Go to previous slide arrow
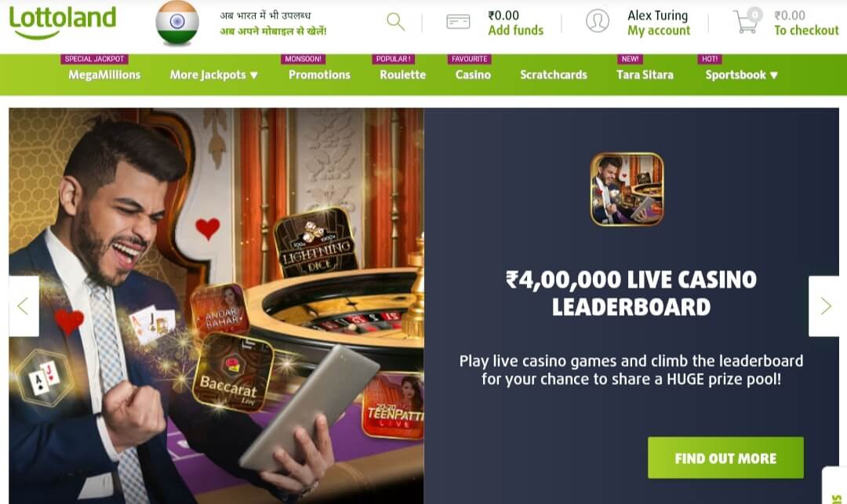This screenshot has width=847, height=504. (24, 306)
